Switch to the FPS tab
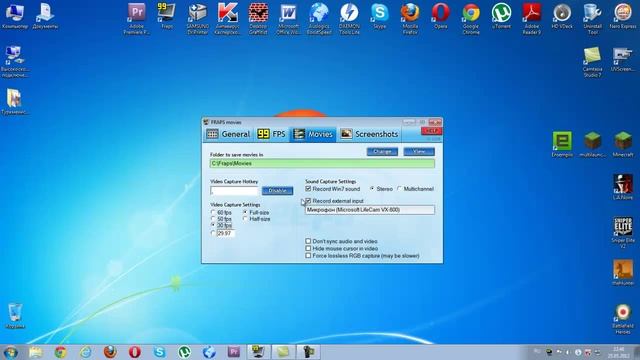 click(x=271, y=134)
